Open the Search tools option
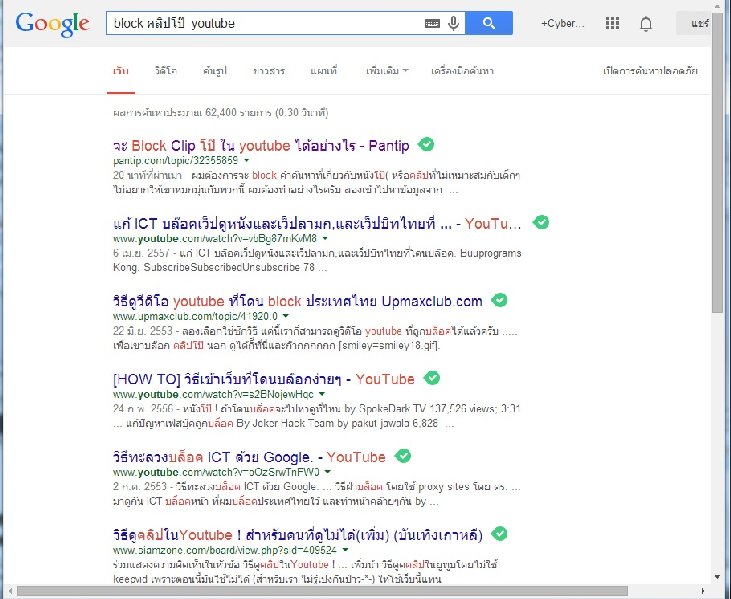Viewport: 731px width, 599px height. click(462, 71)
